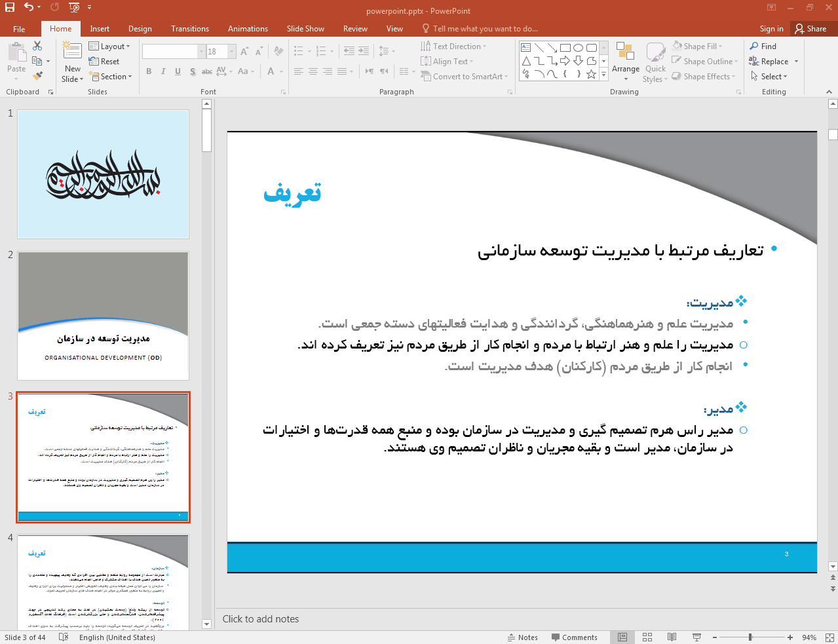Click Clear All Formatting icon
This screenshot has width=838, height=644.
click(x=279, y=51)
